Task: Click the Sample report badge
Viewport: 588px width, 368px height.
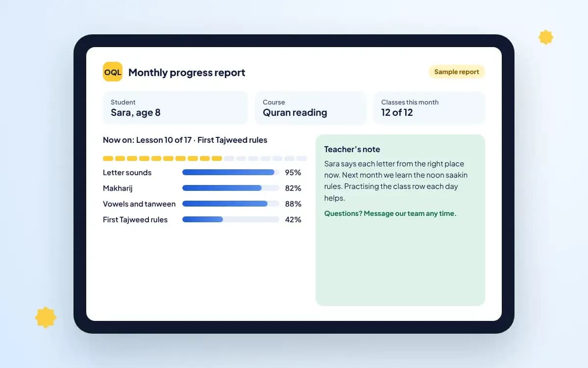Action: 457,72
